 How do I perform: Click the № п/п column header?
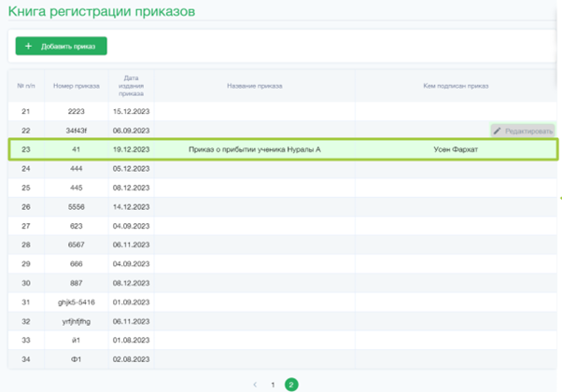tap(26, 86)
